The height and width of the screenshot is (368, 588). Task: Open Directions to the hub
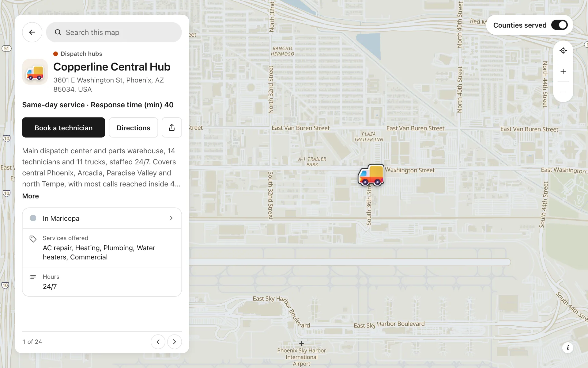(x=133, y=128)
